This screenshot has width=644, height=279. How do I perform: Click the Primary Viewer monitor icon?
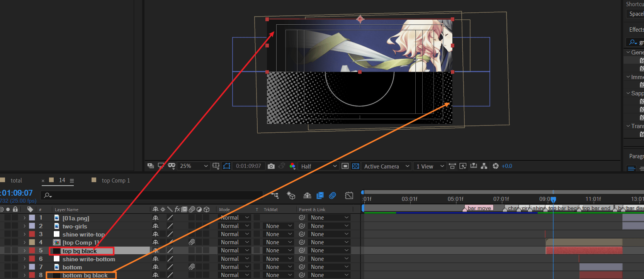pos(161,166)
